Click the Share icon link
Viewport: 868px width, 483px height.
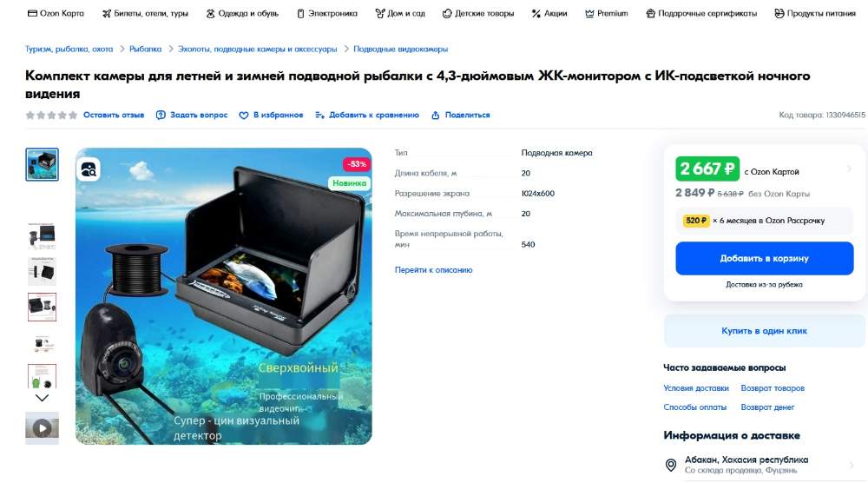[435, 116]
